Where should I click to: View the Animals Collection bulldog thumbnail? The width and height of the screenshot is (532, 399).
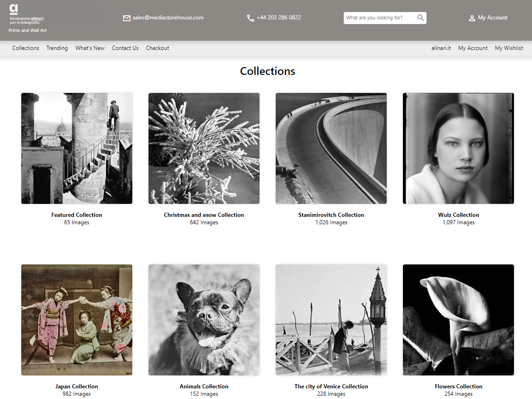pos(204,320)
